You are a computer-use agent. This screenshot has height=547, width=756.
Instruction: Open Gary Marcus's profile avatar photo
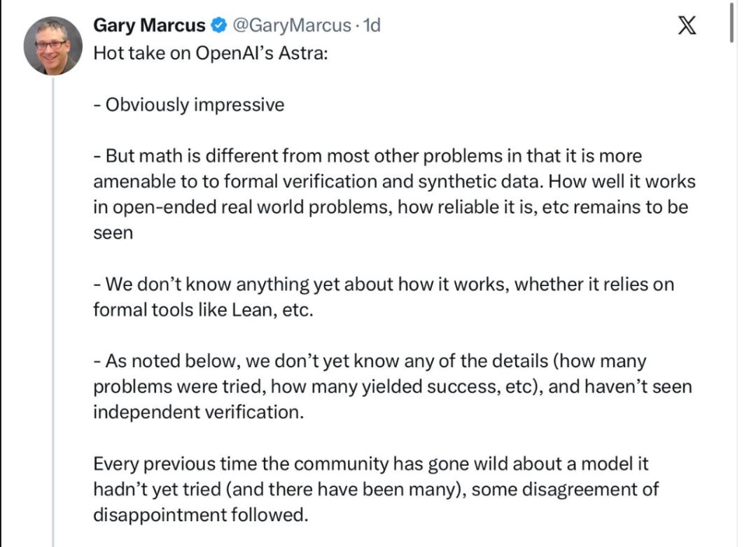click(x=53, y=46)
